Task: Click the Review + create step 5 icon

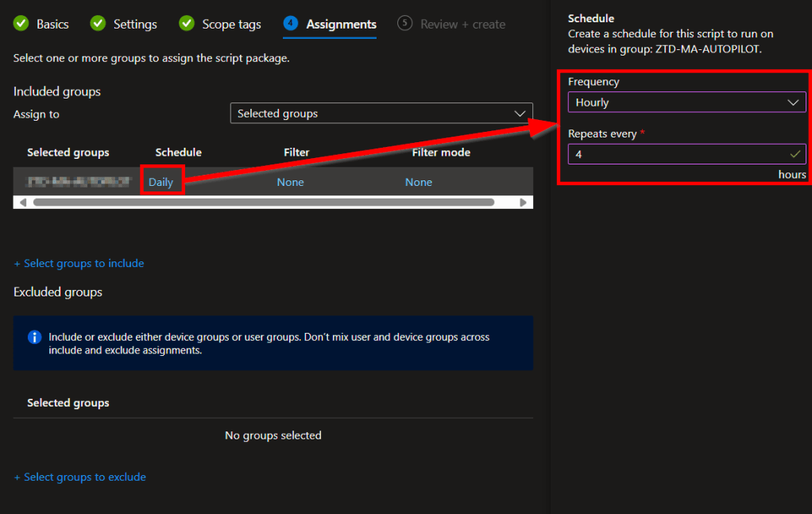Action: pyautogui.click(x=405, y=24)
